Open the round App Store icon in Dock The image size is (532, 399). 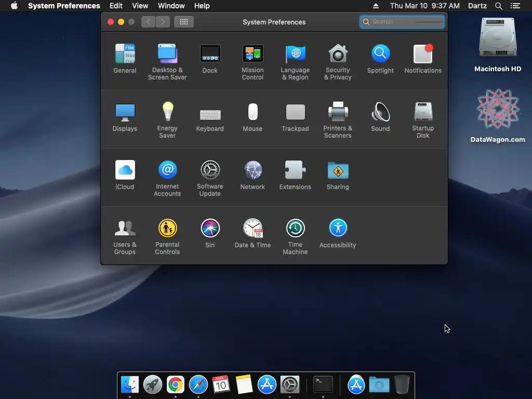(x=356, y=385)
